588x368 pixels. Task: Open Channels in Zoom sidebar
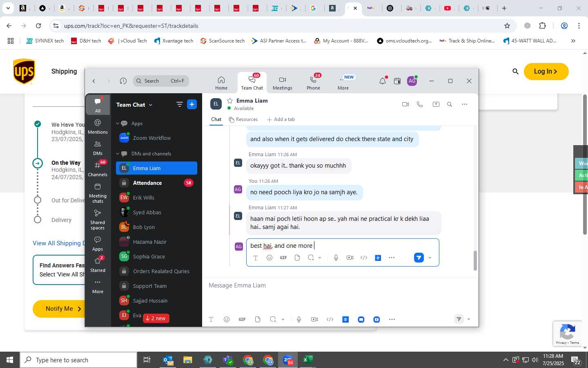[x=98, y=168]
